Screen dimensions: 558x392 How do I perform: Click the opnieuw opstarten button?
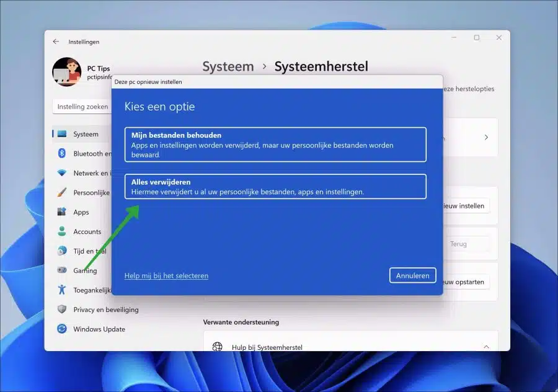466,282
